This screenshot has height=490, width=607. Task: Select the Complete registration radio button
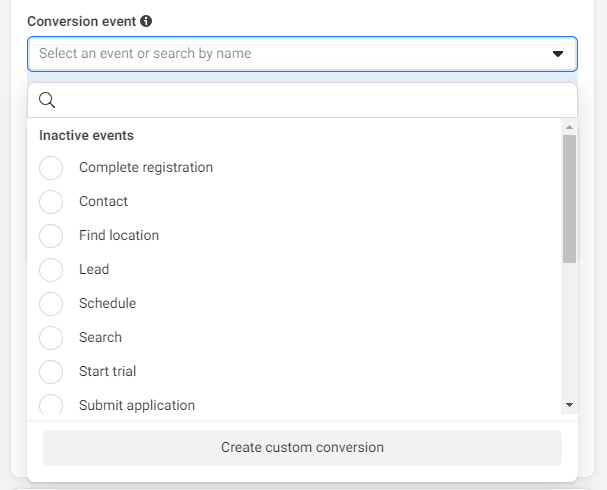click(x=51, y=168)
